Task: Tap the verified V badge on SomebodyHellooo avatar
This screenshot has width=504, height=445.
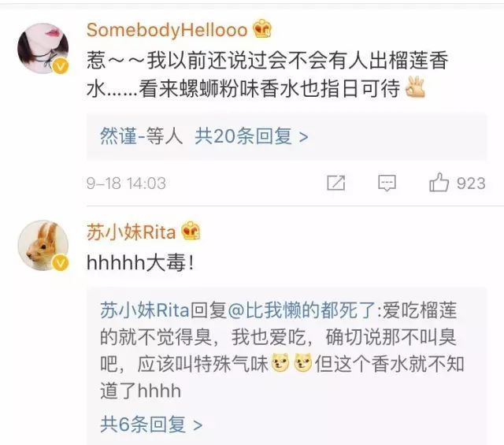Action: [61, 66]
